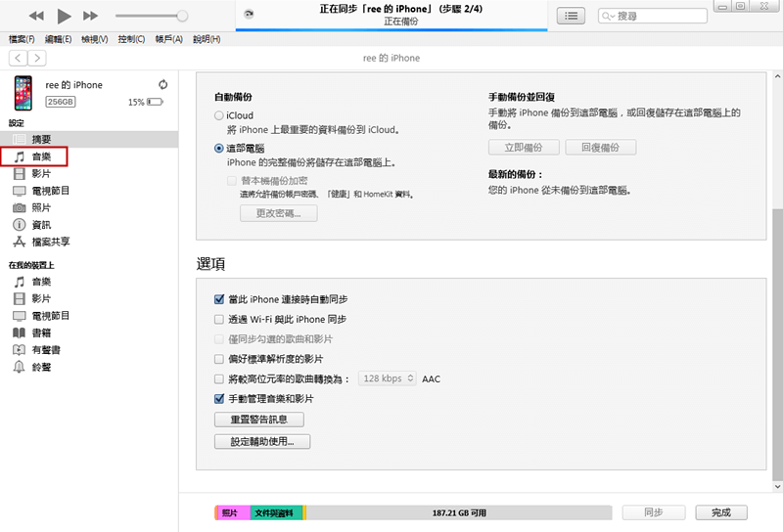
Task: Select 影片 under 設定 section
Action: (x=89, y=174)
